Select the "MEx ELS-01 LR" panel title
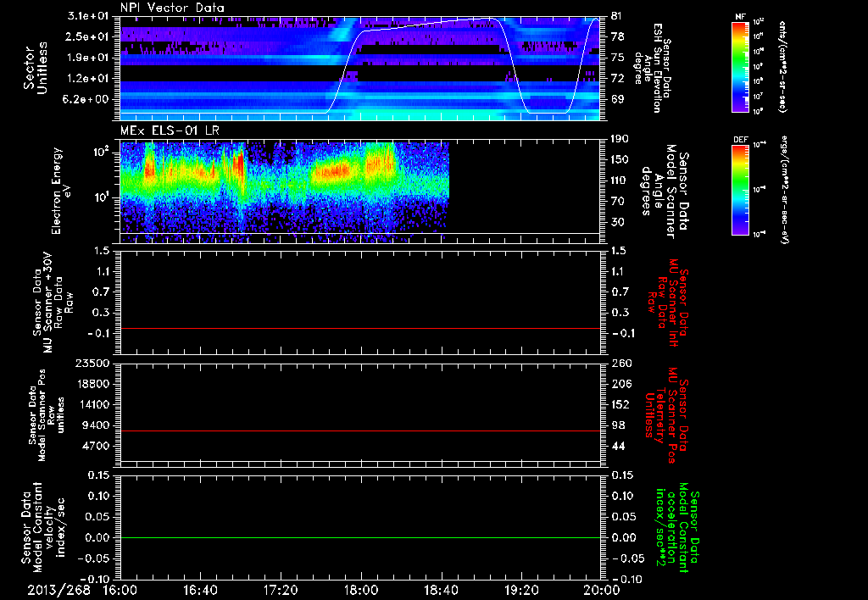 170,131
